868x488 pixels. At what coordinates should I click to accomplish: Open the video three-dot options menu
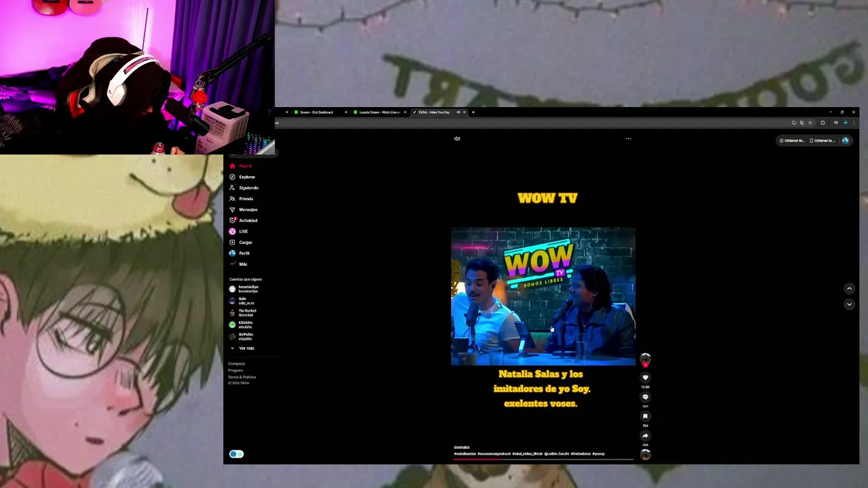click(629, 138)
